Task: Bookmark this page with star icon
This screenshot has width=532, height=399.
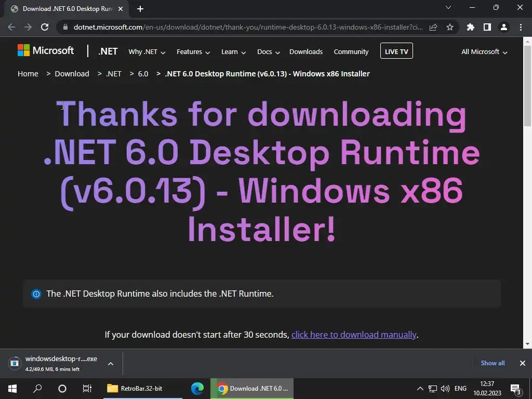Action: tap(450, 27)
